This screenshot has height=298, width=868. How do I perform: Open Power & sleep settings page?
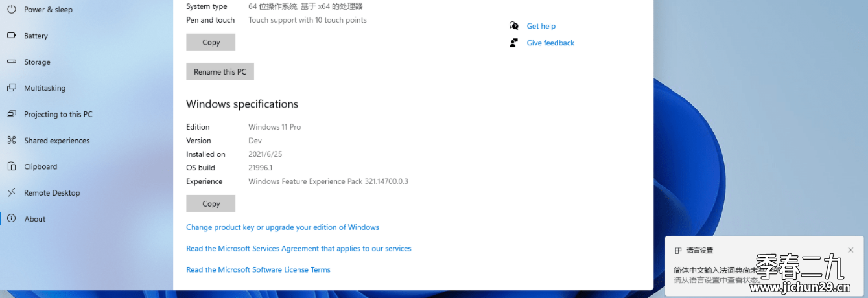click(x=48, y=10)
